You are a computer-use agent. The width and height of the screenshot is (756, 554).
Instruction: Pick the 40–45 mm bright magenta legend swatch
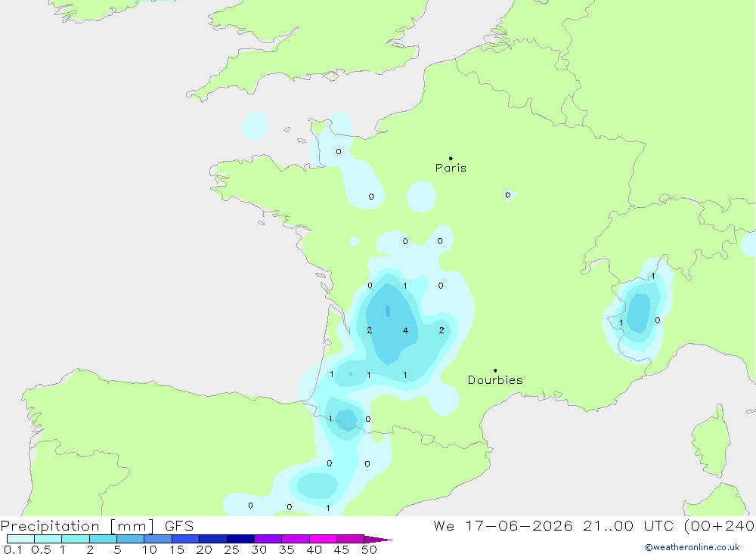pyautogui.click(x=323, y=539)
